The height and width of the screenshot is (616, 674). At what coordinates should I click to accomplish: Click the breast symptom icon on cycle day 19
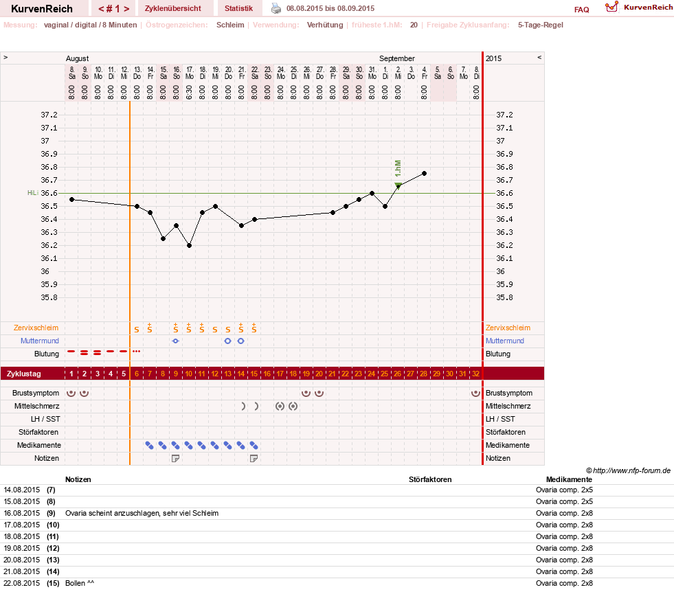tap(306, 393)
